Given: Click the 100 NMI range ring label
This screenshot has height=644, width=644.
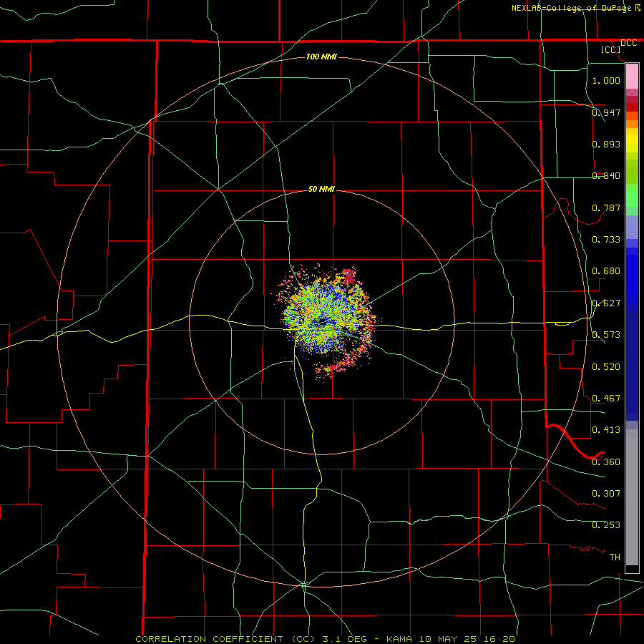Looking at the screenshot, I should (321, 57).
